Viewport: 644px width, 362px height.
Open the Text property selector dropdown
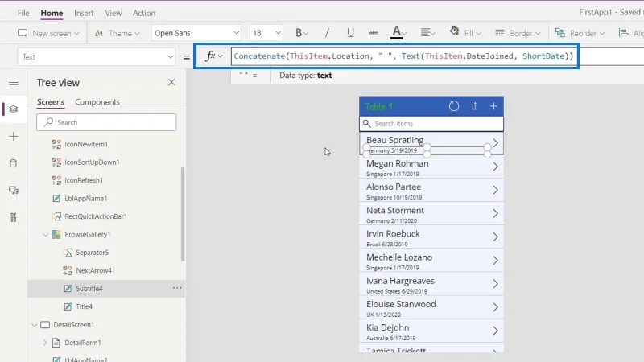(x=97, y=56)
